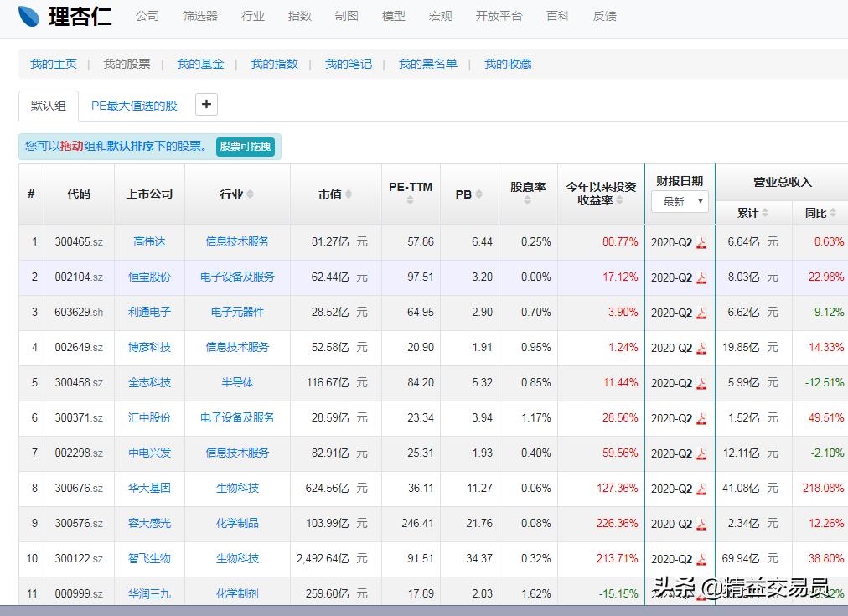Open PDF report icon for 中电兴发 row

pyautogui.click(x=701, y=453)
